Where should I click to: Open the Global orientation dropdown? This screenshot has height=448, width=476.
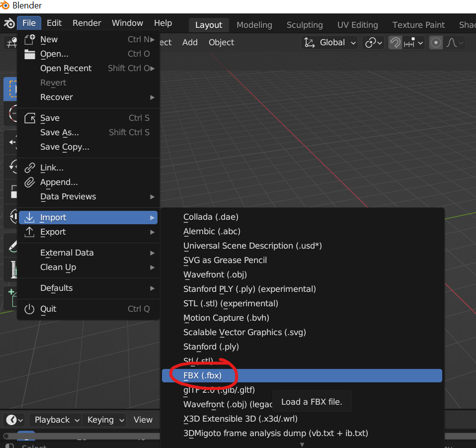[x=330, y=43]
